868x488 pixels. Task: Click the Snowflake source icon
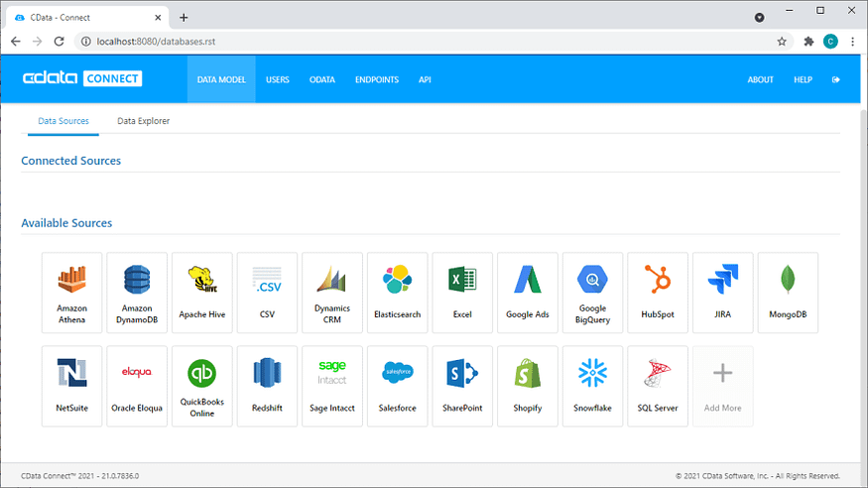[x=592, y=386]
